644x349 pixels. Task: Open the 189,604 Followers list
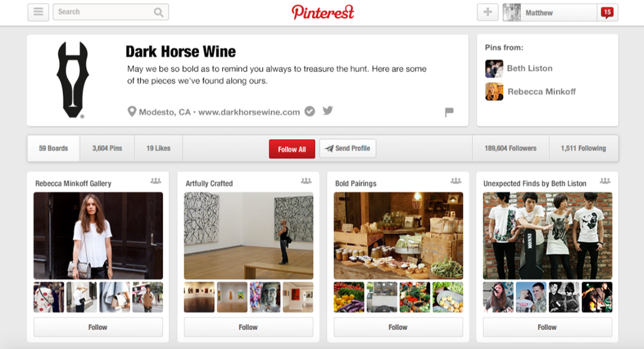[510, 148]
